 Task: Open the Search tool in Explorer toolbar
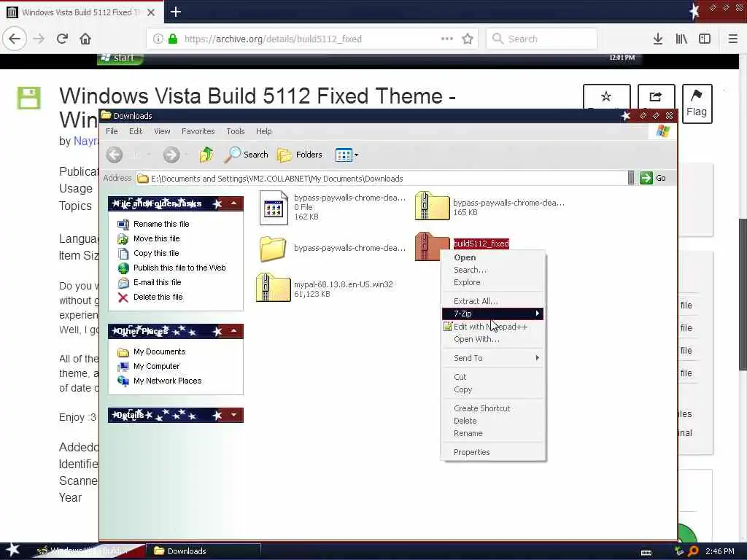point(247,155)
